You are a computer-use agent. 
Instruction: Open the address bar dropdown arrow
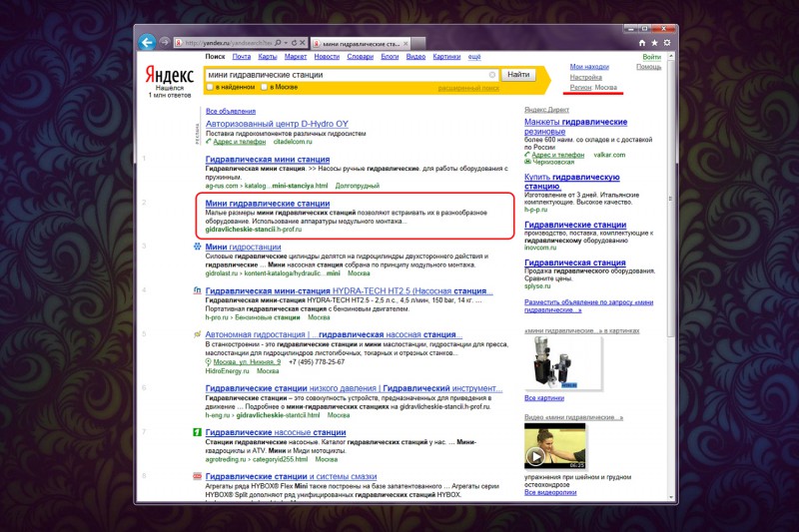pyautogui.click(x=286, y=43)
